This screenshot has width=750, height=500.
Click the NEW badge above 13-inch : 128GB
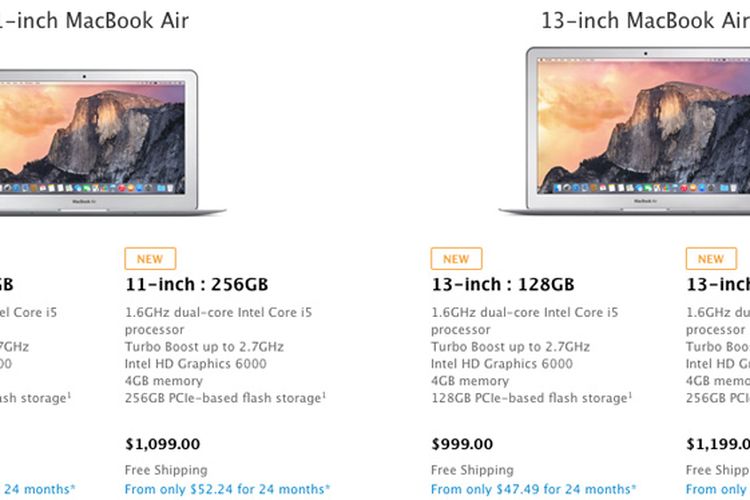[456, 258]
